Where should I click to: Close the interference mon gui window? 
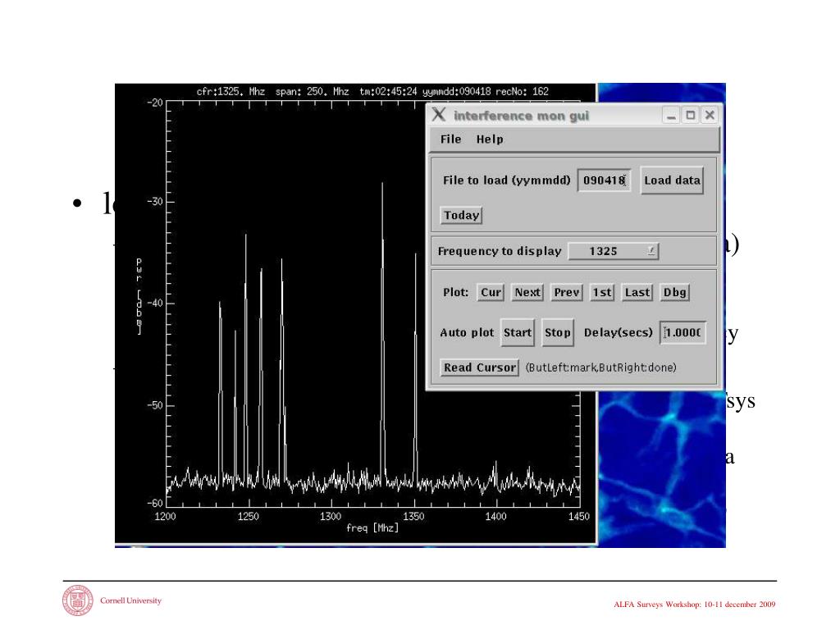click(x=710, y=115)
